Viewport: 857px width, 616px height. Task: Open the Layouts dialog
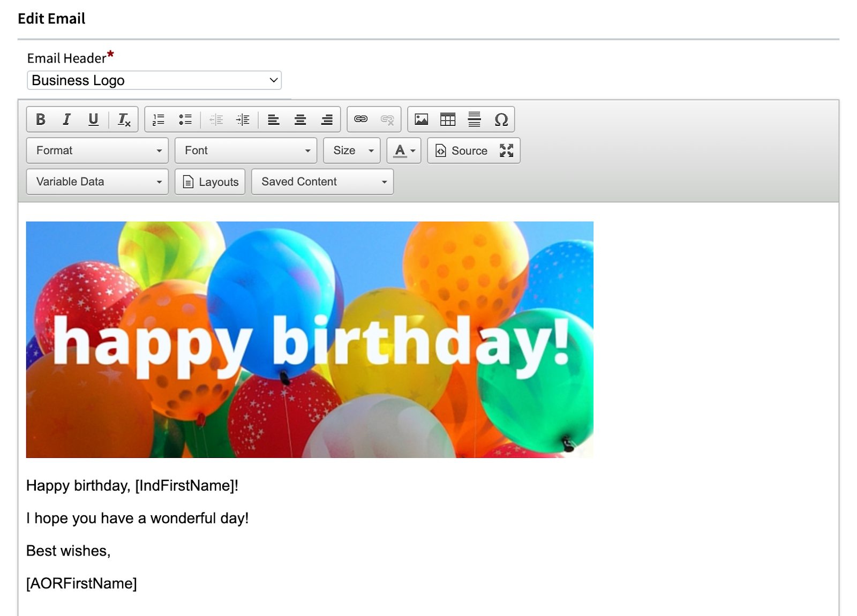click(x=209, y=182)
